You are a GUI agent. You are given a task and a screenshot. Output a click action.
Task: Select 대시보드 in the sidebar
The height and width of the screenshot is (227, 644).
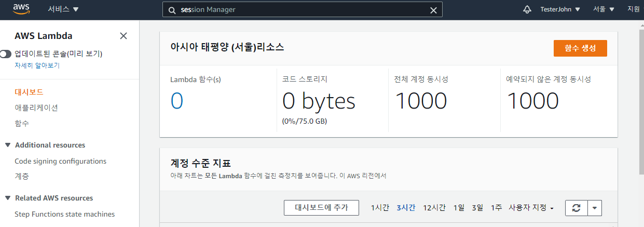click(29, 92)
